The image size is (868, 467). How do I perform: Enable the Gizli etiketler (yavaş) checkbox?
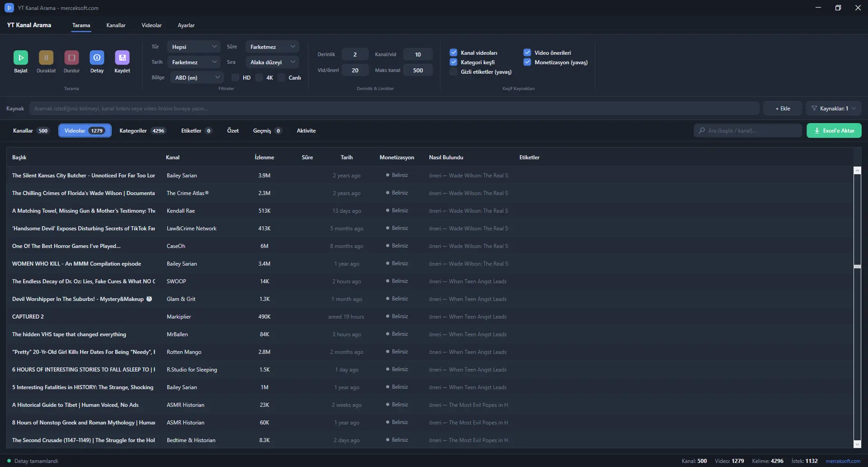(x=453, y=71)
